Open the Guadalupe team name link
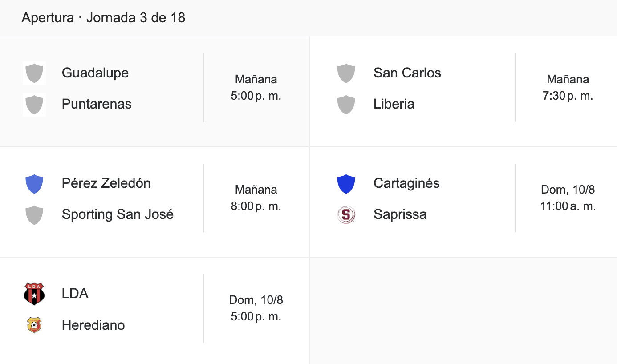 tap(95, 73)
